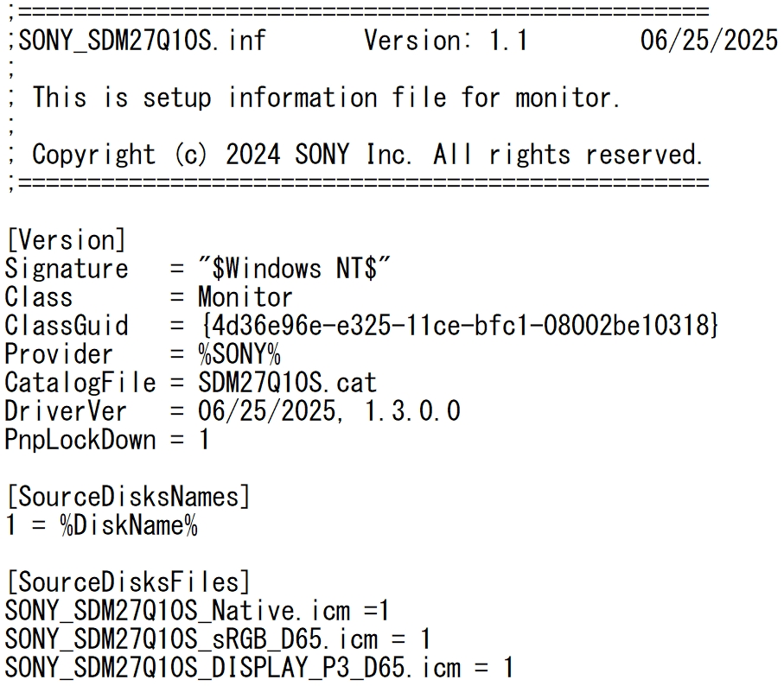Click the header text Version: 1.1
This screenshot has height=686, width=784.
pos(445,41)
